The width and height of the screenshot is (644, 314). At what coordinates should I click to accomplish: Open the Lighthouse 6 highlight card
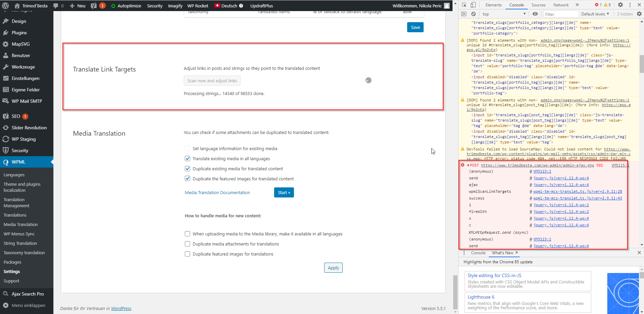[528, 302]
